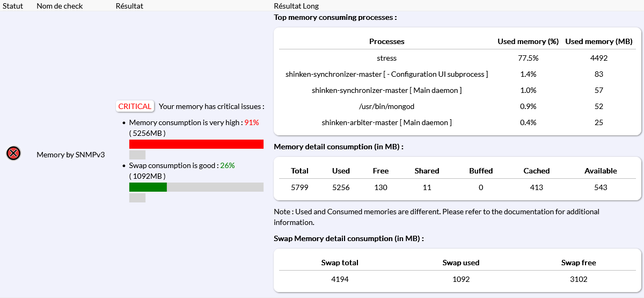Click the green swap consumption bar
The image size is (644, 298).
pyautogui.click(x=148, y=187)
